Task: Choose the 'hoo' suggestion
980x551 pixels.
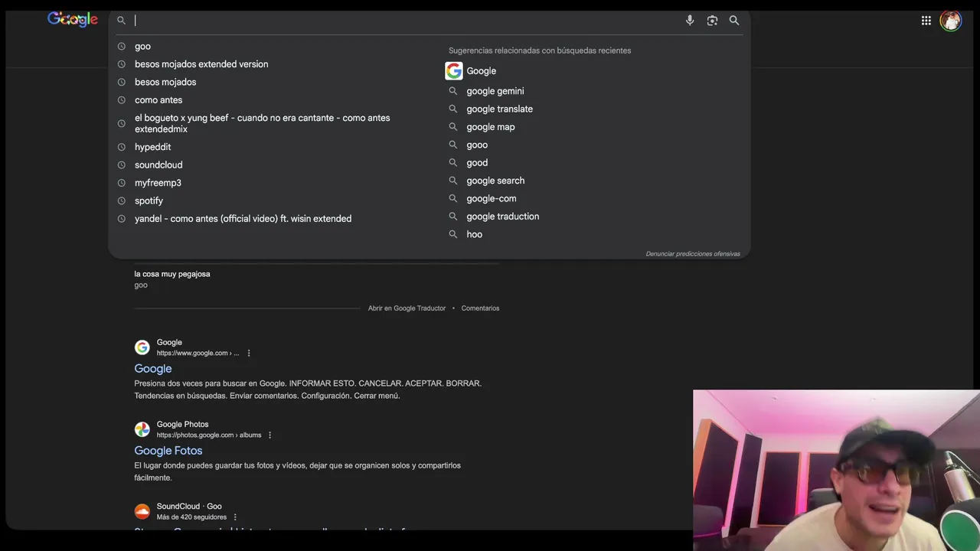Action: point(475,234)
